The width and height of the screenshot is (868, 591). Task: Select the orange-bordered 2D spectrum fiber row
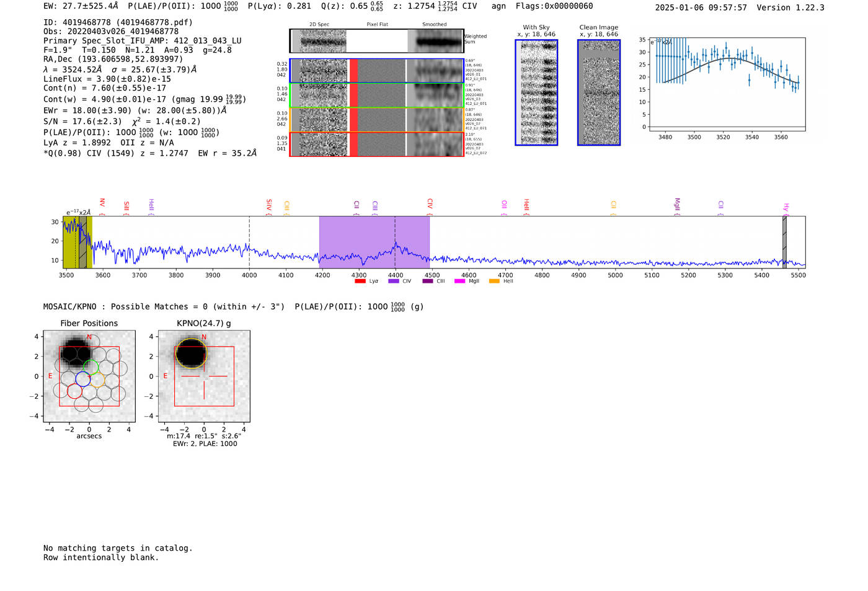point(376,120)
